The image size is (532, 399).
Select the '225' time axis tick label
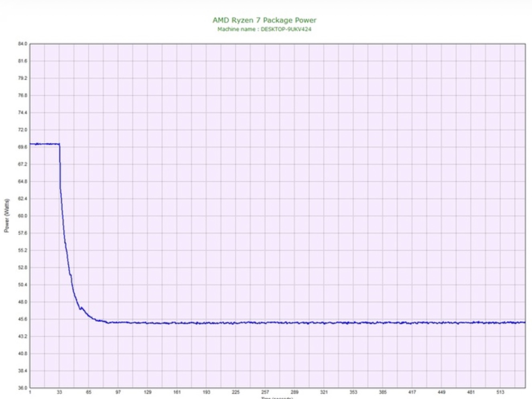[x=236, y=392]
